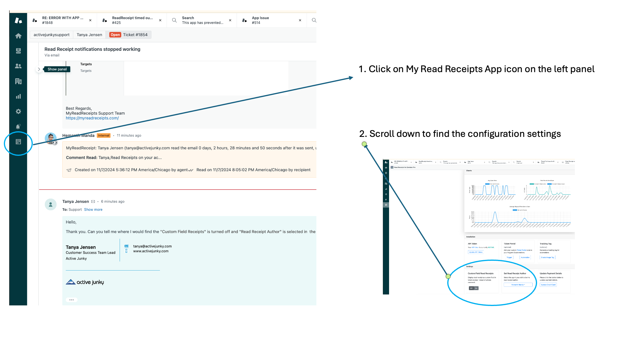Click the magnifier search icon after tabs
644x340 pixels.
click(x=314, y=20)
